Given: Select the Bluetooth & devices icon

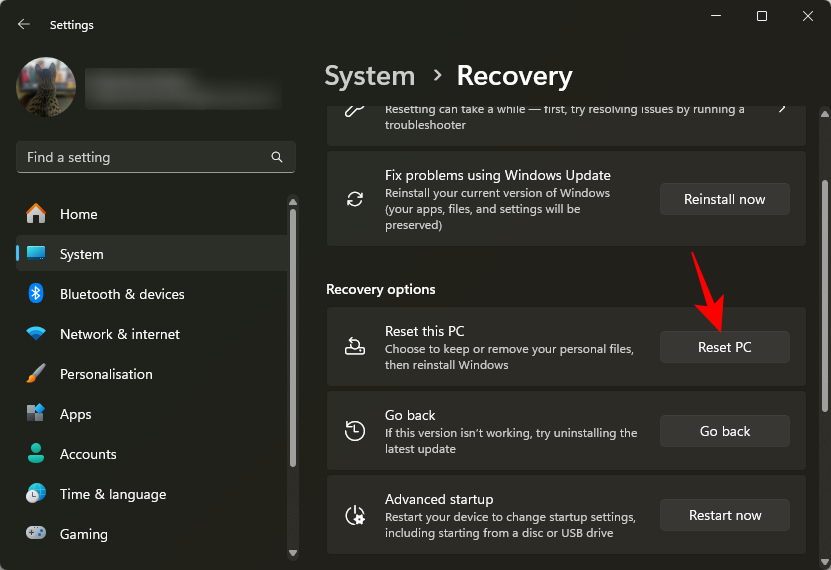Looking at the screenshot, I should (x=36, y=294).
